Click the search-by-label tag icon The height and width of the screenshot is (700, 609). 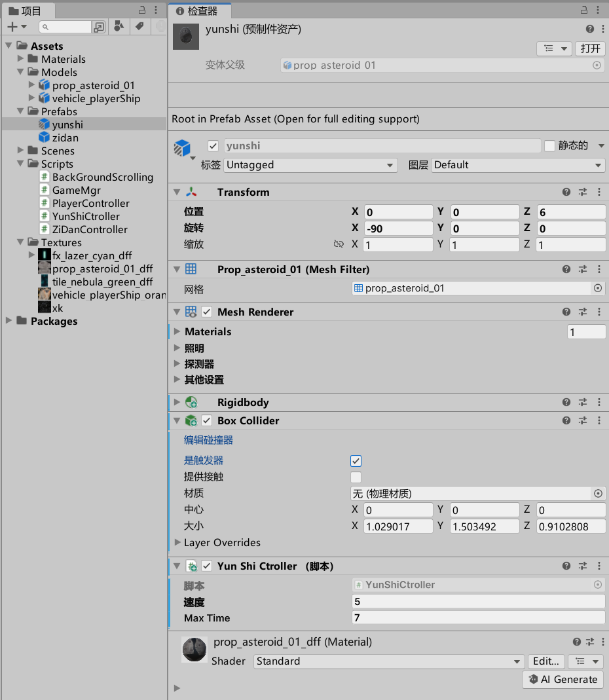[139, 26]
